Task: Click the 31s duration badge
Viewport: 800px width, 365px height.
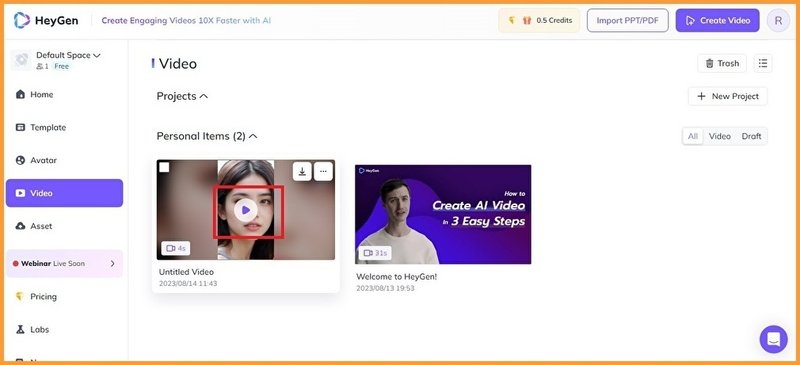Action: pyautogui.click(x=374, y=253)
